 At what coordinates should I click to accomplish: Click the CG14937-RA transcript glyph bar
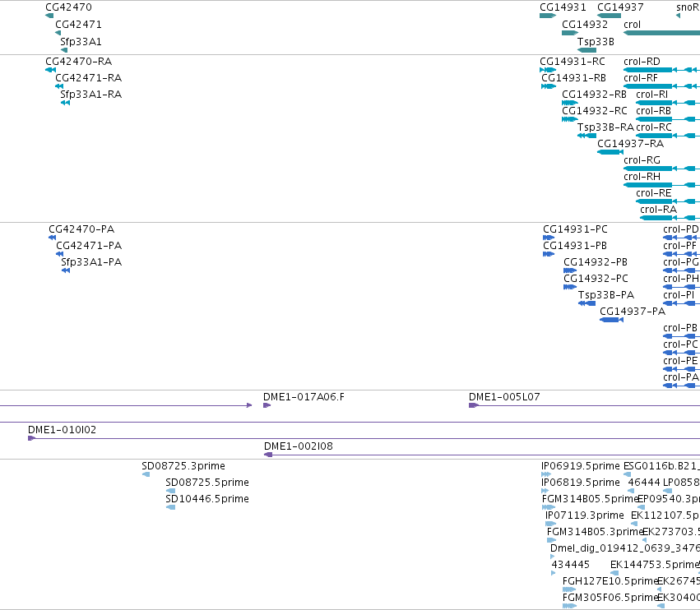(x=610, y=152)
